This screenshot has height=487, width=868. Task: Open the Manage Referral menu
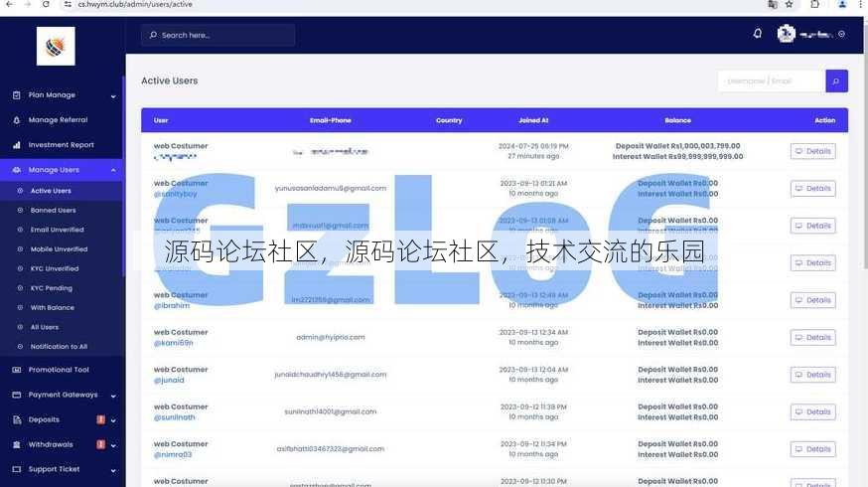point(61,120)
